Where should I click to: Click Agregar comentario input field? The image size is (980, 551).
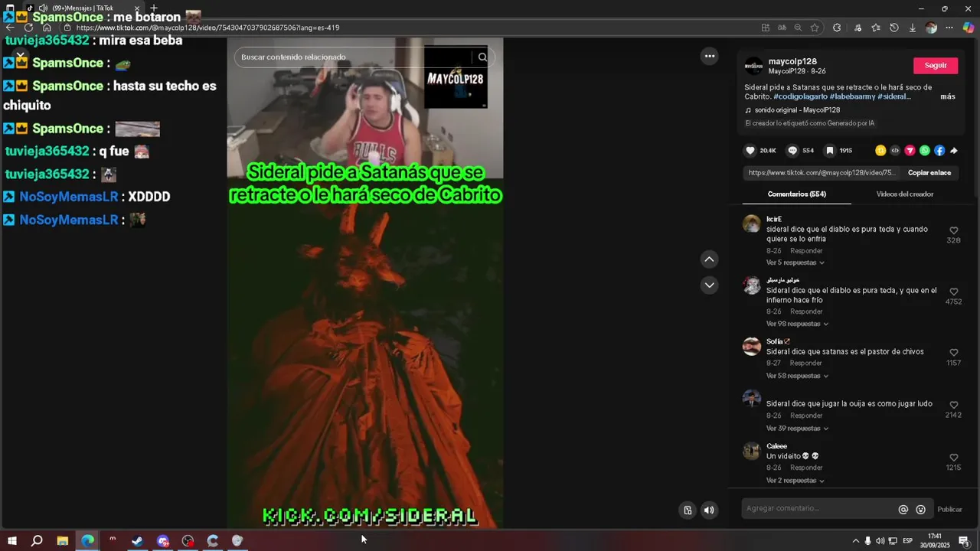pyautogui.click(x=819, y=509)
